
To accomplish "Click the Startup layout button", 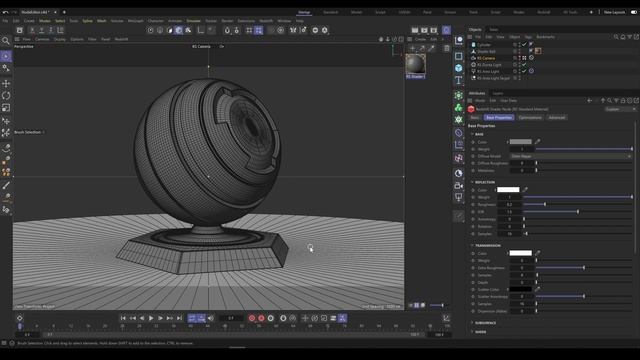I will tap(304, 12).
